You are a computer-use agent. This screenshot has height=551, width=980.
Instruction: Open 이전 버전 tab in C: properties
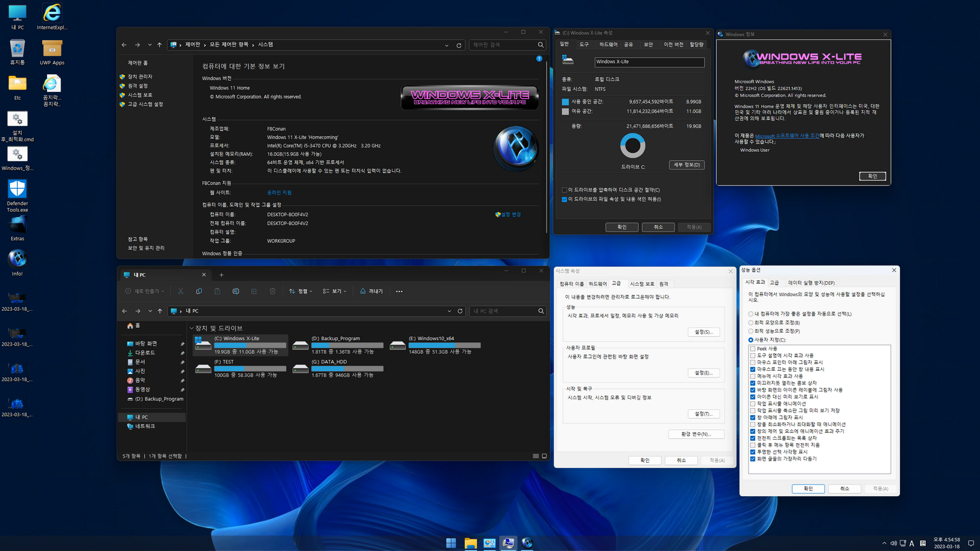pyautogui.click(x=673, y=45)
